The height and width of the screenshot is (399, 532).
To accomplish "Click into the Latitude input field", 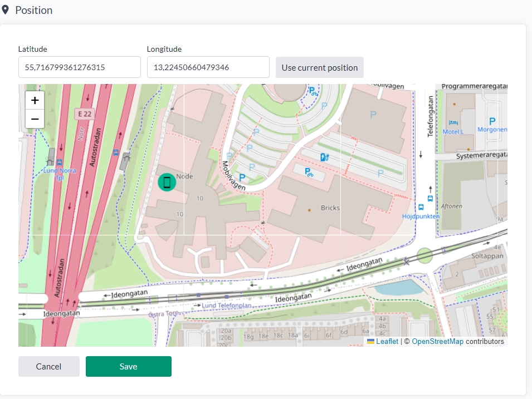I will [79, 67].
